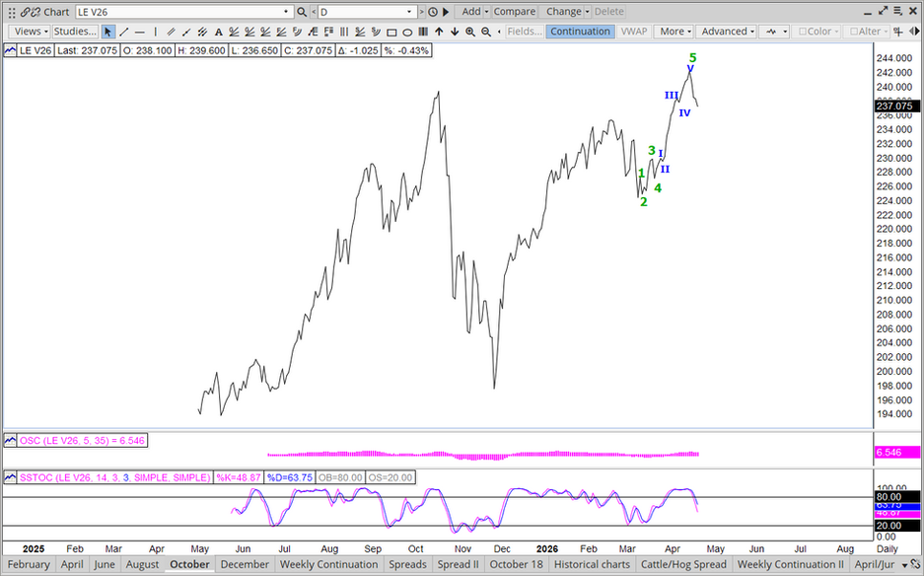This screenshot has width=924, height=576.
Task: Click the %K=48.87 value
Action: point(239,477)
